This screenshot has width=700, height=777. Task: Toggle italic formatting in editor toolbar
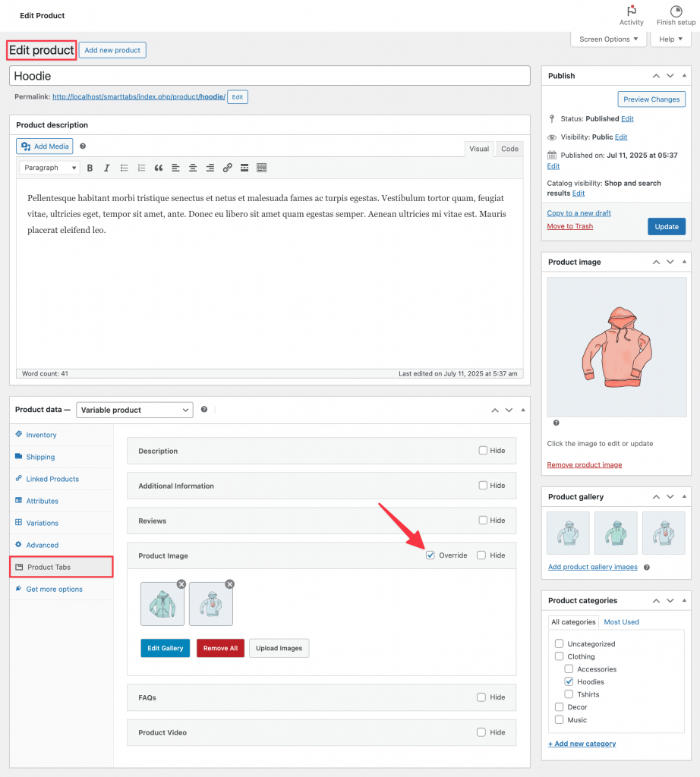106,168
